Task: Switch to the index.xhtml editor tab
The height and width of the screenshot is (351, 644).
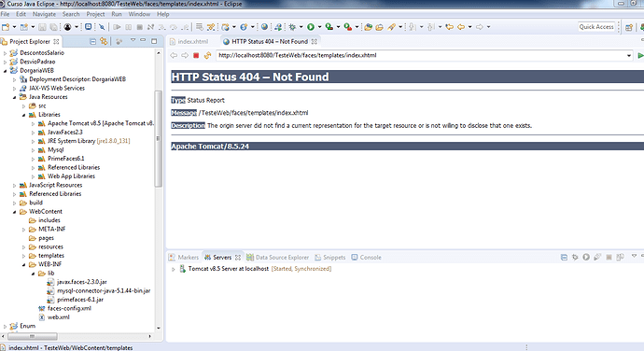Action: [x=189, y=41]
